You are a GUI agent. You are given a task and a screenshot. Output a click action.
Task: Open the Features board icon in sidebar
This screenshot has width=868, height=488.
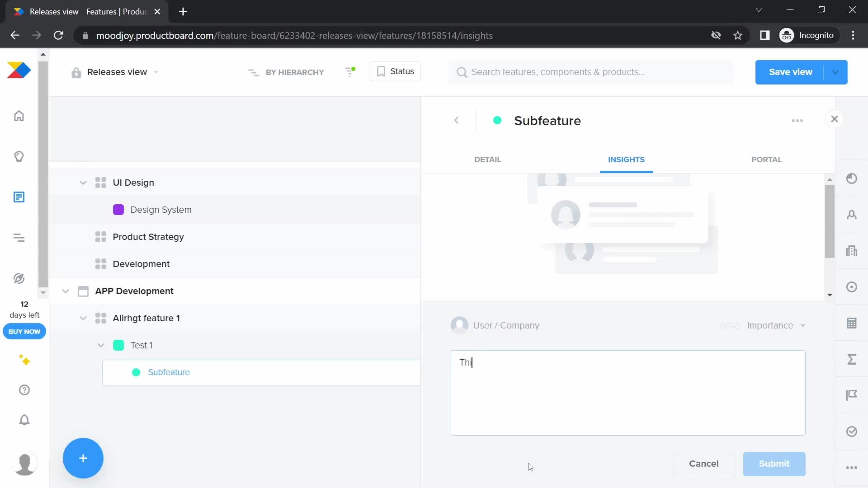(x=19, y=197)
